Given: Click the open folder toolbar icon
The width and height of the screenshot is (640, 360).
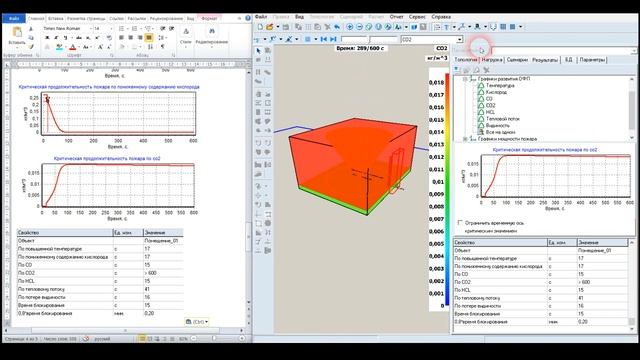Looking at the screenshot, I should point(269,27).
